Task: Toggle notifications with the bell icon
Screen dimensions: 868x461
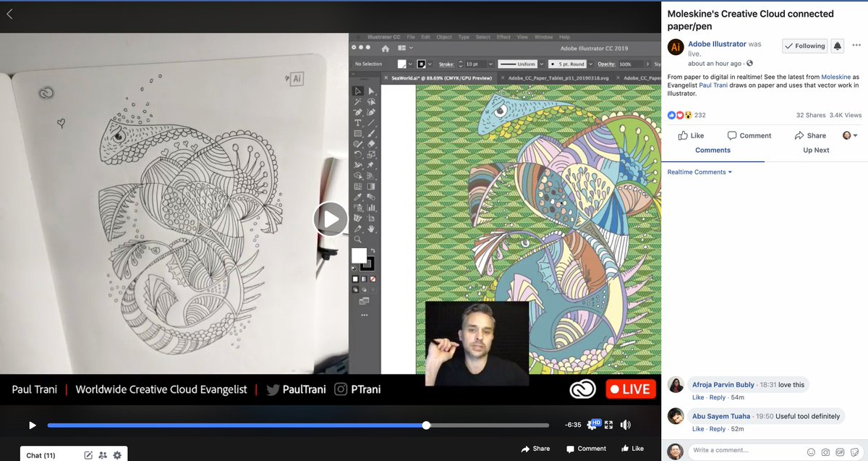Action: (x=838, y=46)
